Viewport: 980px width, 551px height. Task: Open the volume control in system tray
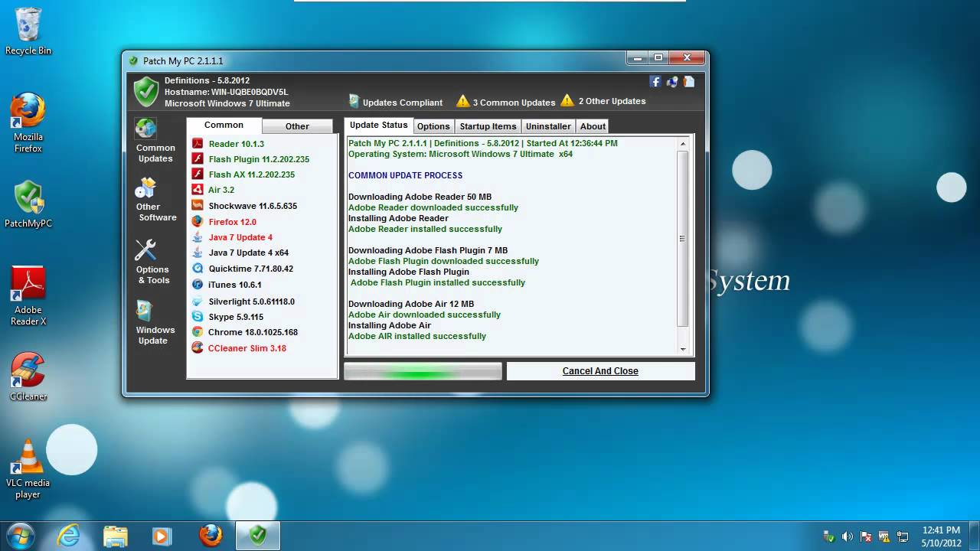coord(848,536)
